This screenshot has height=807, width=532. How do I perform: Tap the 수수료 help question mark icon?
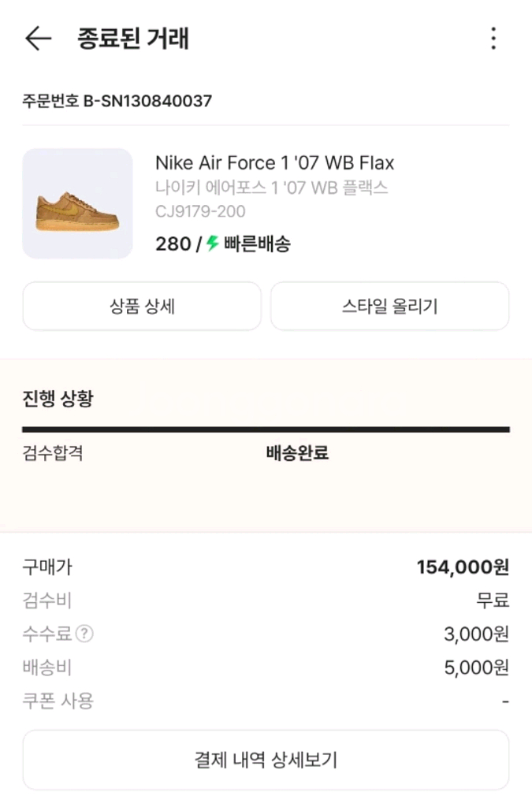coord(85,634)
